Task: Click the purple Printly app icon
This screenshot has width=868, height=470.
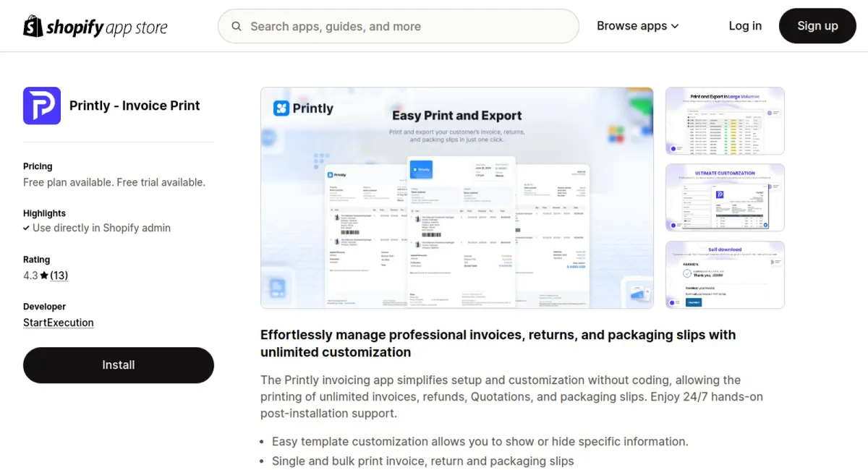Action: [42, 106]
